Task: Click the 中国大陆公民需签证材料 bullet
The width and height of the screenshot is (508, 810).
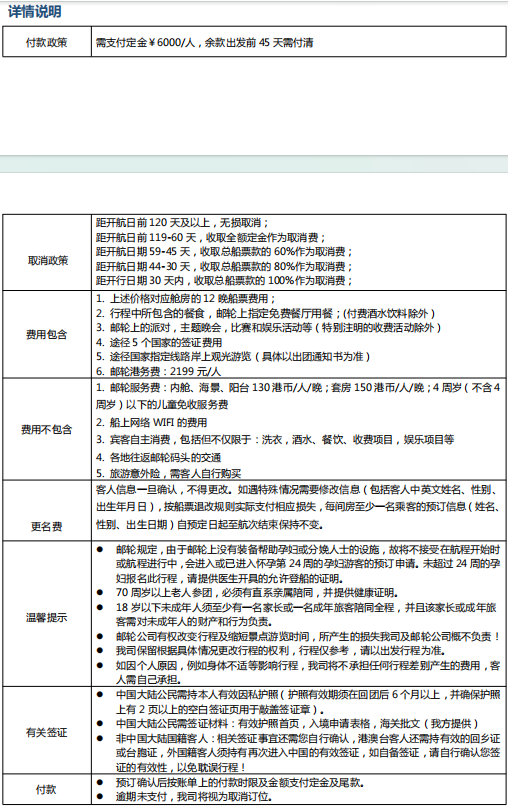Action: (x=297, y=723)
